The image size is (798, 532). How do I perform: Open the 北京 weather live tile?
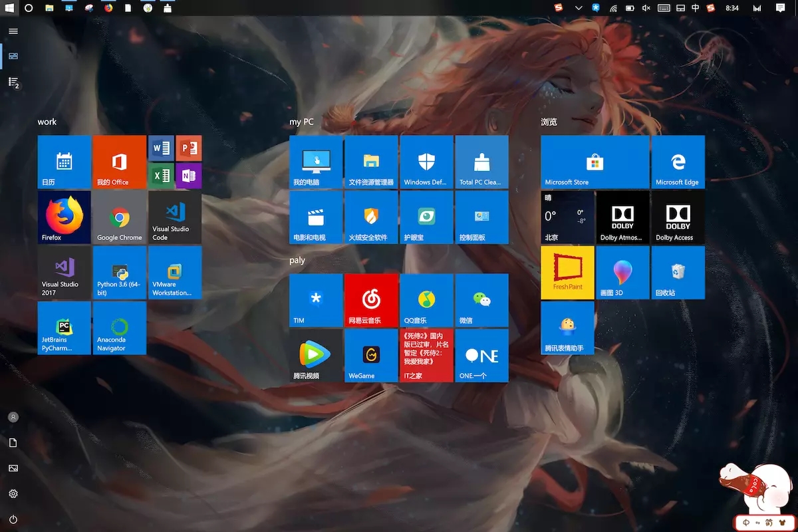568,217
